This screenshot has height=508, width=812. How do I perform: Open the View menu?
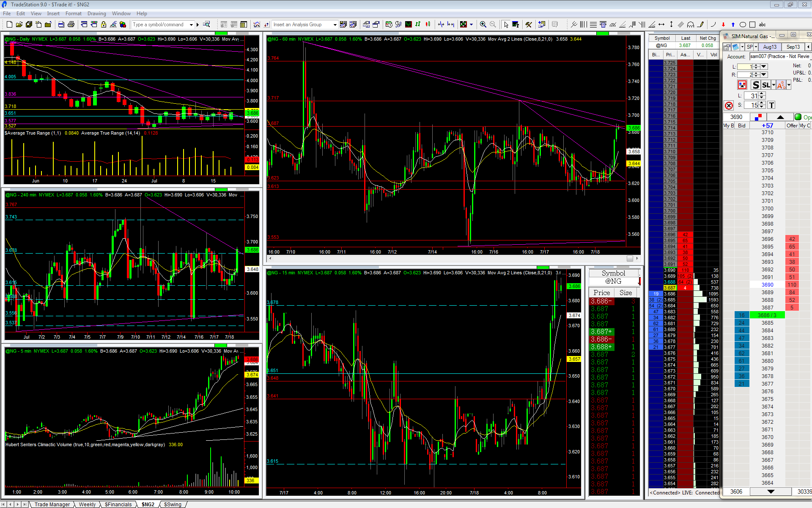pos(36,14)
